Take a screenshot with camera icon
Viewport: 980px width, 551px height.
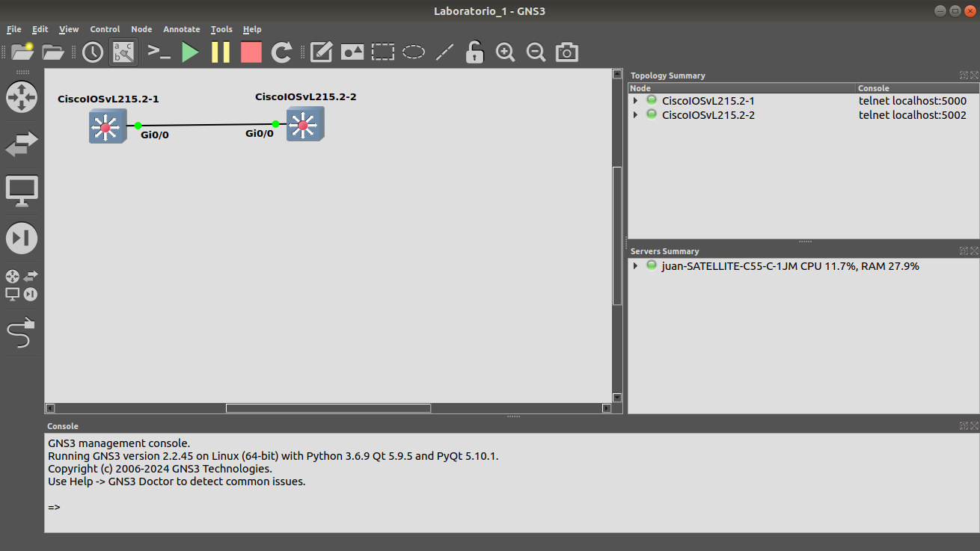click(x=567, y=52)
